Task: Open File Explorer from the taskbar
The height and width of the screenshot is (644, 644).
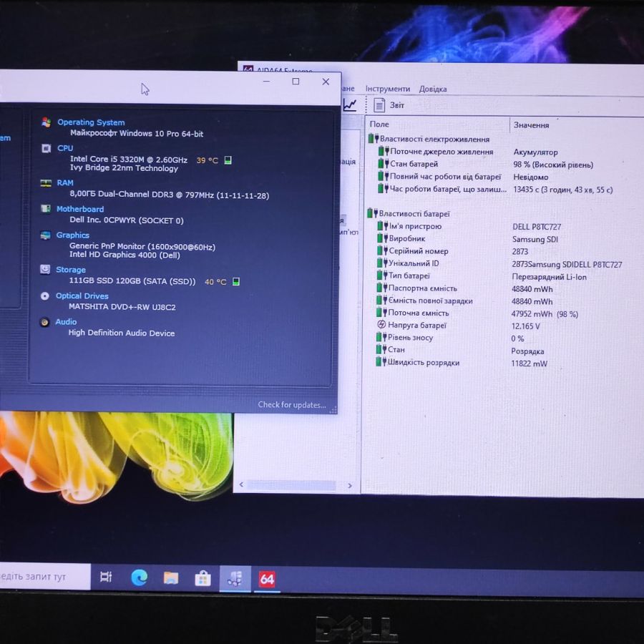Action: [171, 578]
